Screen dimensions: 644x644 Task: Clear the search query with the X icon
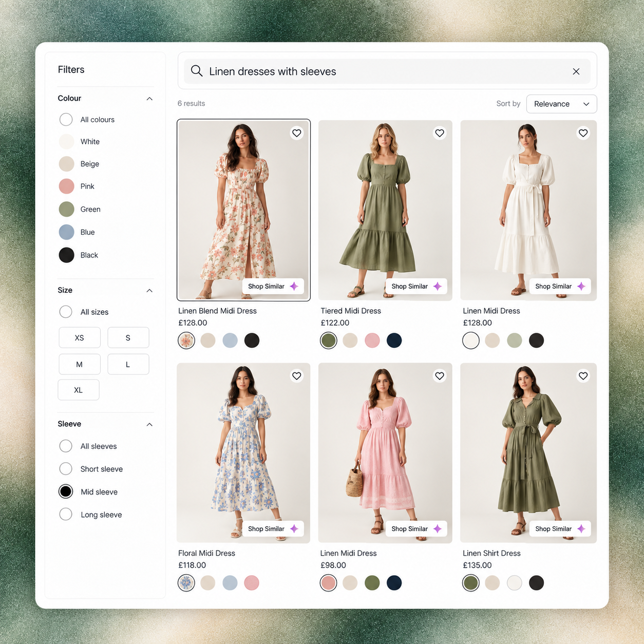576,71
